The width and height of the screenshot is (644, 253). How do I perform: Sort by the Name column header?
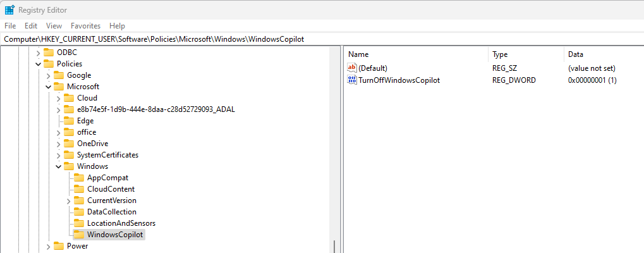pyautogui.click(x=416, y=54)
